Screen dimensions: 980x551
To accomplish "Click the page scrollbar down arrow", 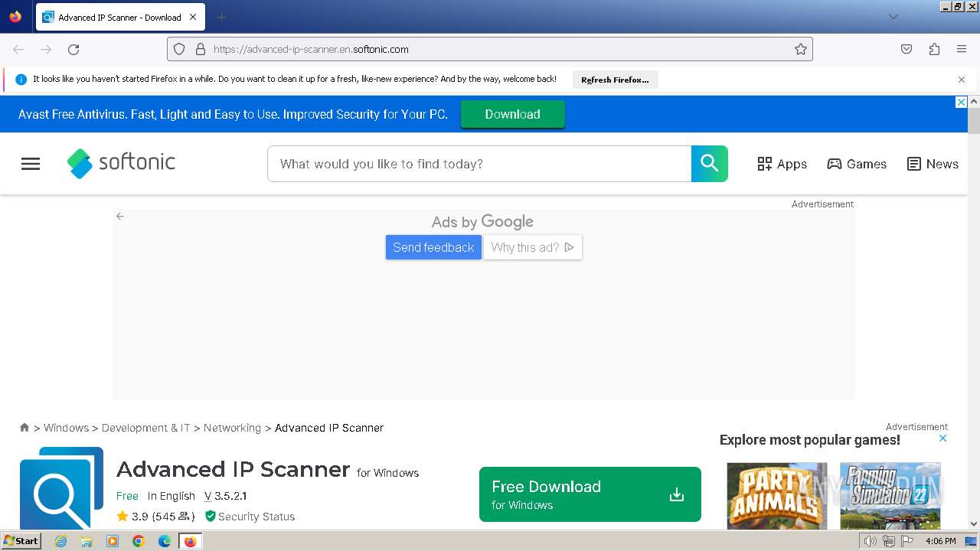I will pos(974,524).
